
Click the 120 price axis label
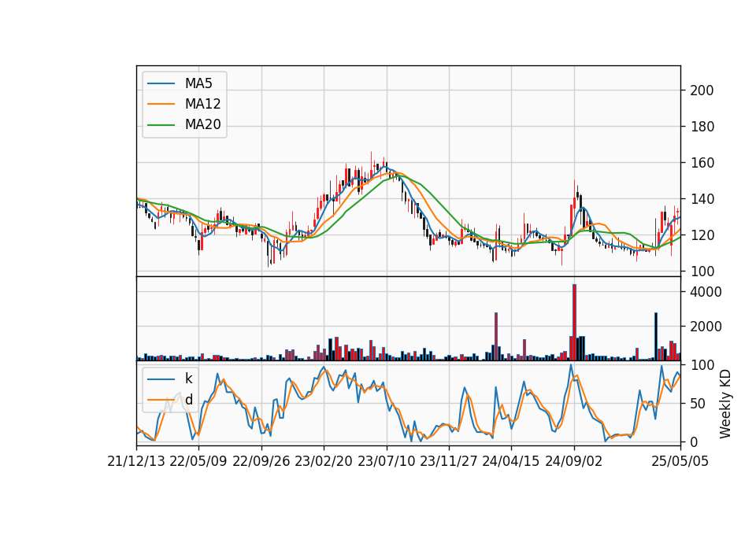[x=702, y=235]
